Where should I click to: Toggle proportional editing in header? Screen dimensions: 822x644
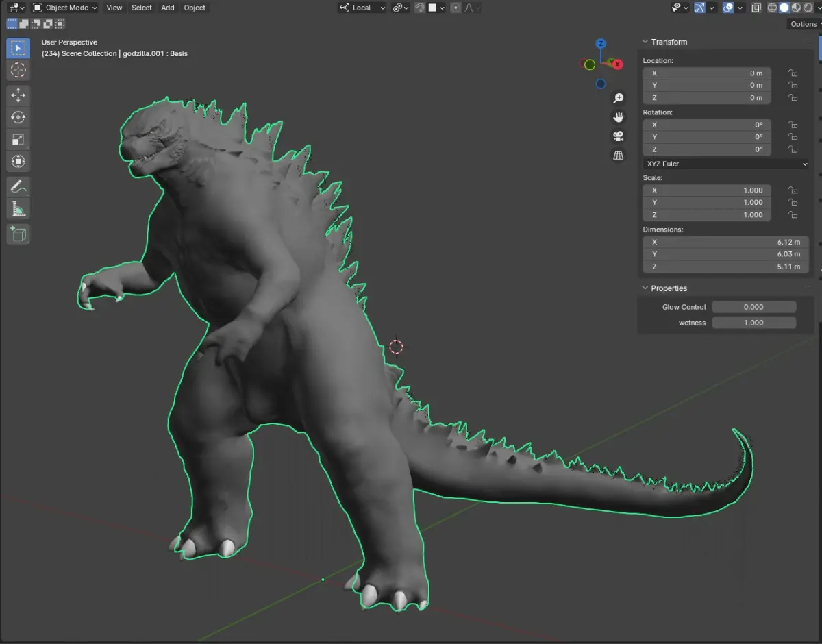click(456, 8)
